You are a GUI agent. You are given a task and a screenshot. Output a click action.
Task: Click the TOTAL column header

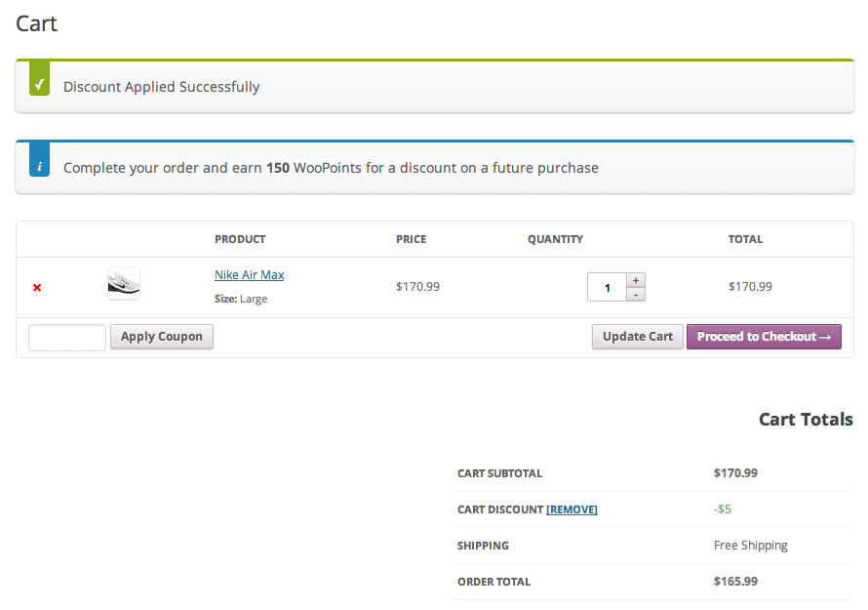coord(745,239)
